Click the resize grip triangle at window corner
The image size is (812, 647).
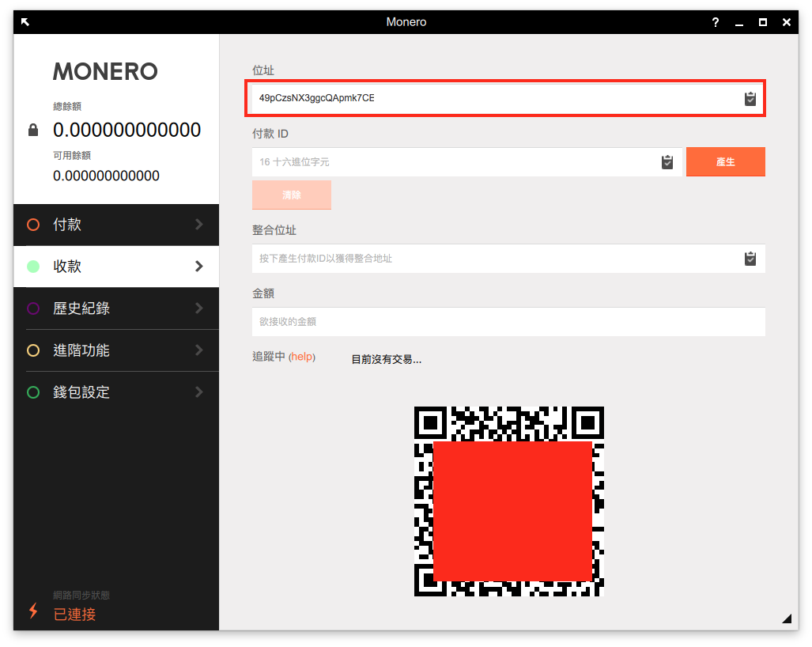[787, 618]
